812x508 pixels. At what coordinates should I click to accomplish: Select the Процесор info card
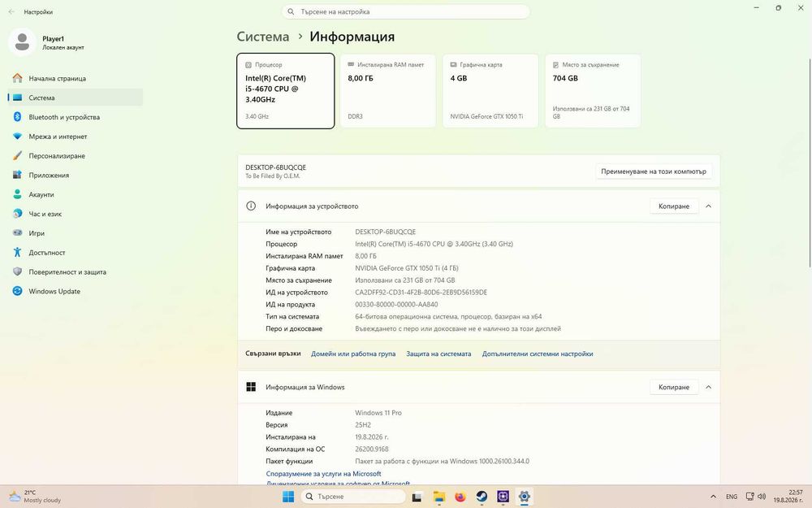[x=286, y=91]
